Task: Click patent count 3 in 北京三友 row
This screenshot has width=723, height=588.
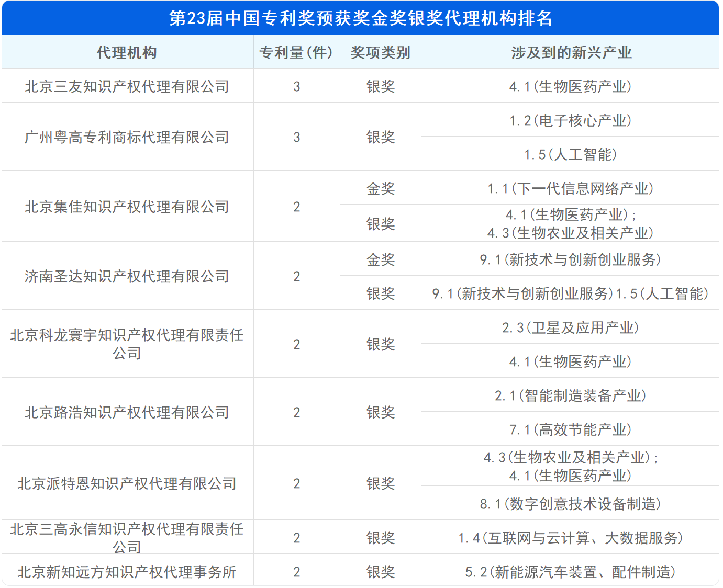Action: click(x=297, y=86)
